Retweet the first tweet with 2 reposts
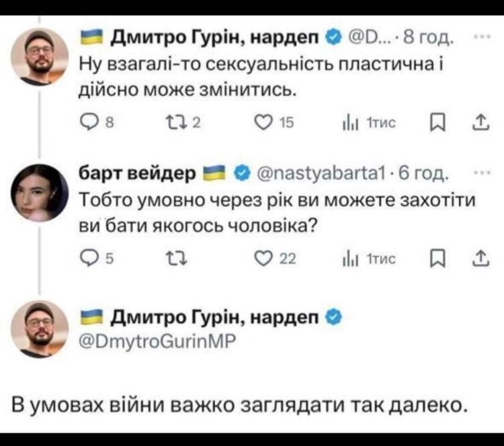This screenshot has height=446, width=504. click(x=170, y=122)
